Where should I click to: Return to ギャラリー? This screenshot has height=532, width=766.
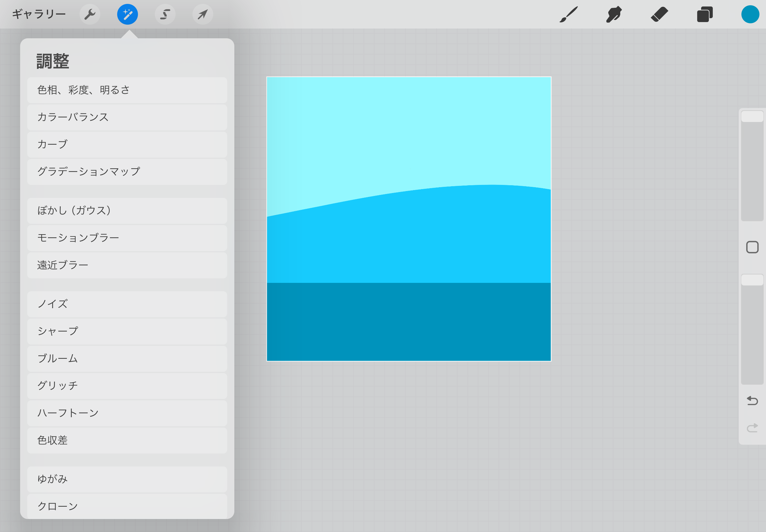[39, 14]
